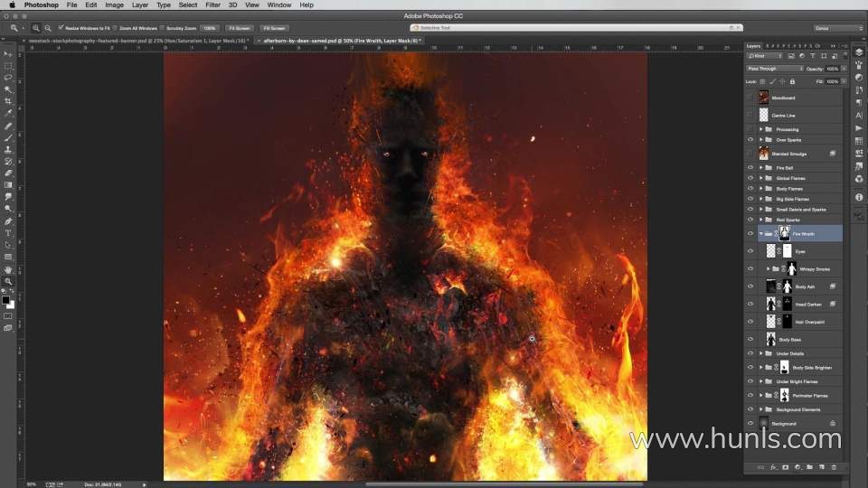Image resolution: width=868 pixels, height=488 pixels.
Task: Collapse the Fire Wraith group
Action: 761,233
